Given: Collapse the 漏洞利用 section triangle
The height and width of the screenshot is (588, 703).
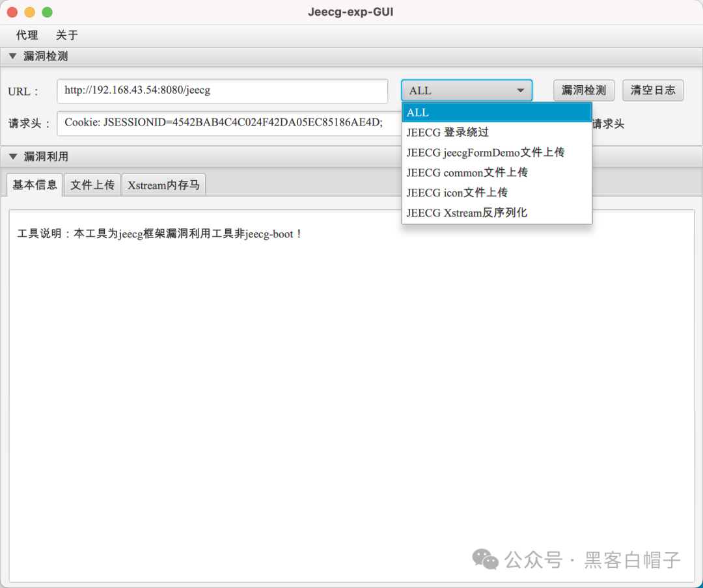Looking at the screenshot, I should tap(12, 156).
